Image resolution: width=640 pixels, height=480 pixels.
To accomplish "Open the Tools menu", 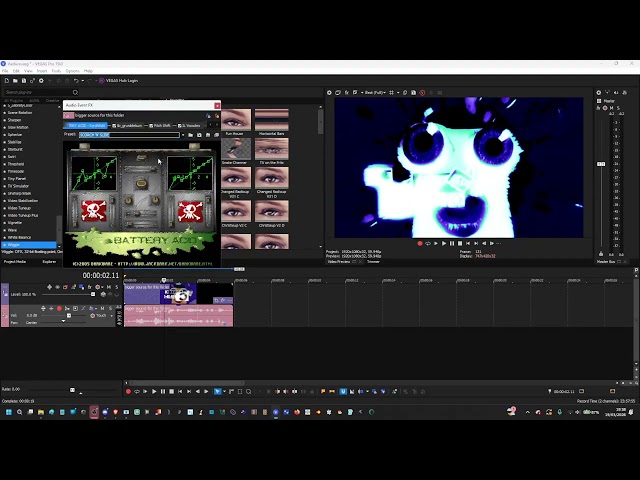I will [x=56, y=71].
